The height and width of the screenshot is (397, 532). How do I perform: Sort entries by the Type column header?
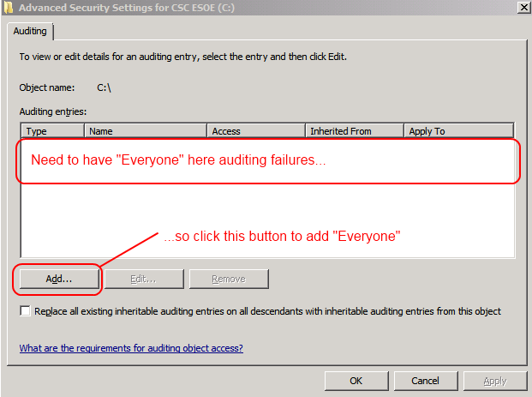click(x=52, y=130)
